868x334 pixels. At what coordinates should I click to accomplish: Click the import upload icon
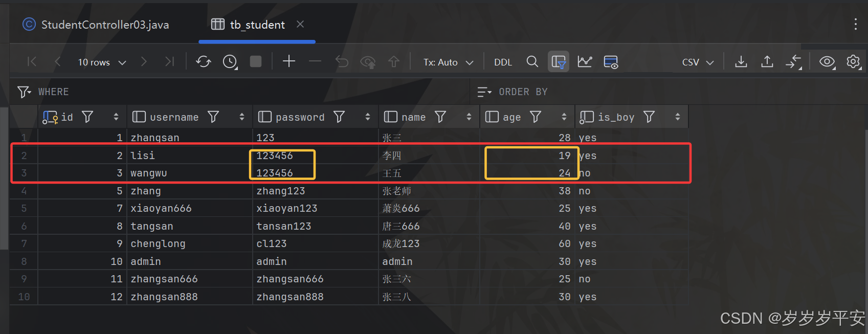(x=767, y=62)
